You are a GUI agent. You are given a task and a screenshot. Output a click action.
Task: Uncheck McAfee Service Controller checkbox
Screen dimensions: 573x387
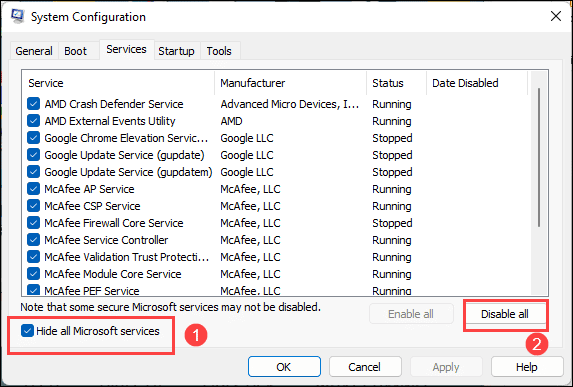click(33, 240)
